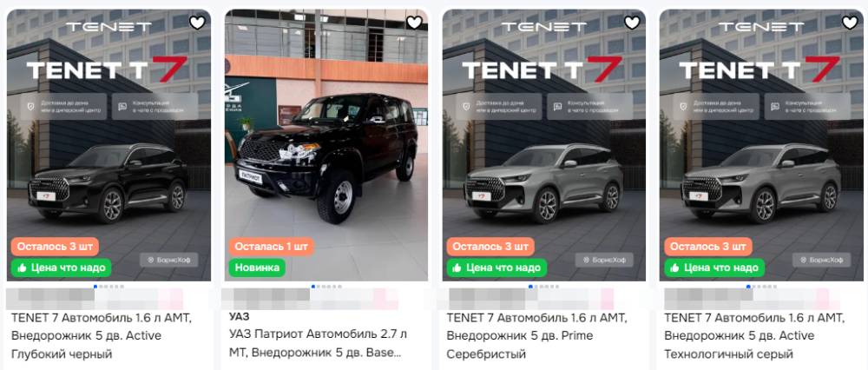Viewport: 868px width, 370px height.
Task: Open 'TENET 7 ... Технологичный серый' title link
Action: [x=754, y=335]
